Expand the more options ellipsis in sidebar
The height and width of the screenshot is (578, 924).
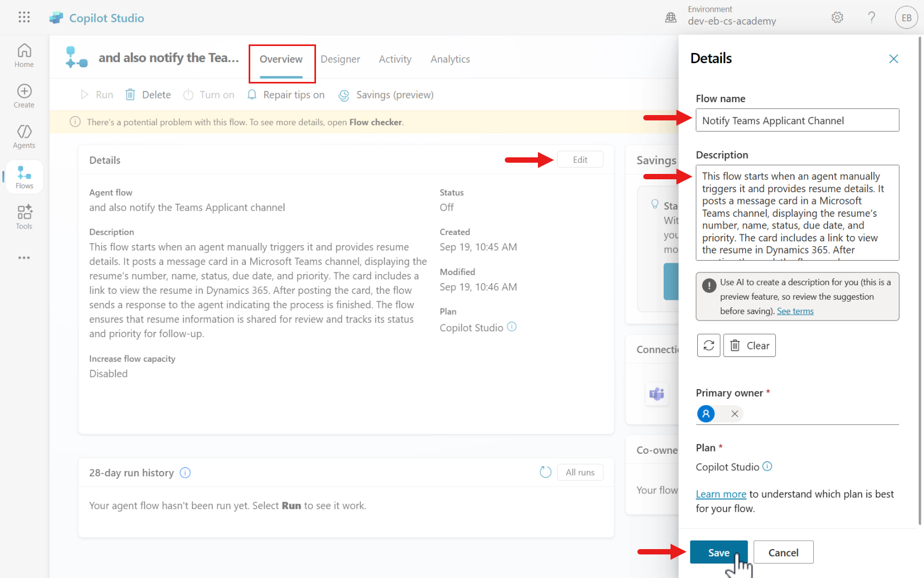tap(24, 258)
